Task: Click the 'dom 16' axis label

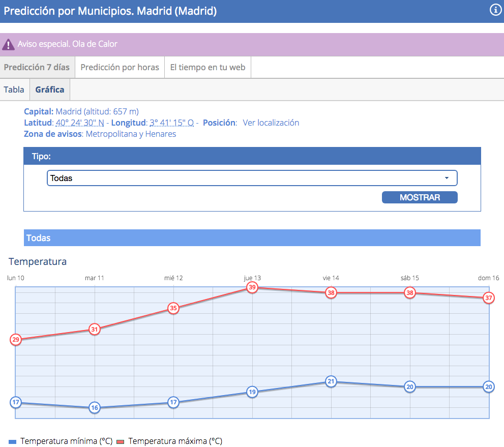Action: pyautogui.click(x=489, y=278)
